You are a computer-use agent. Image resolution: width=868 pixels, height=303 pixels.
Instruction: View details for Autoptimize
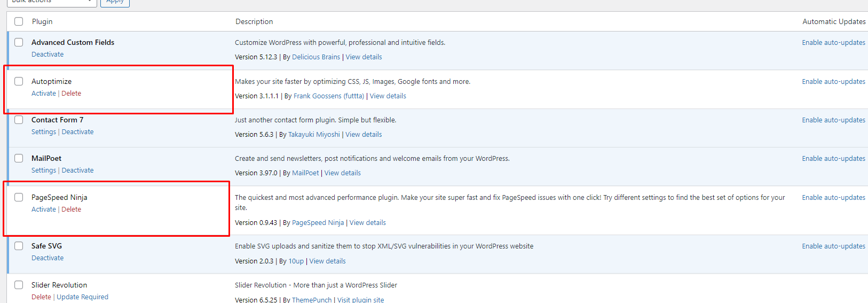tap(388, 96)
